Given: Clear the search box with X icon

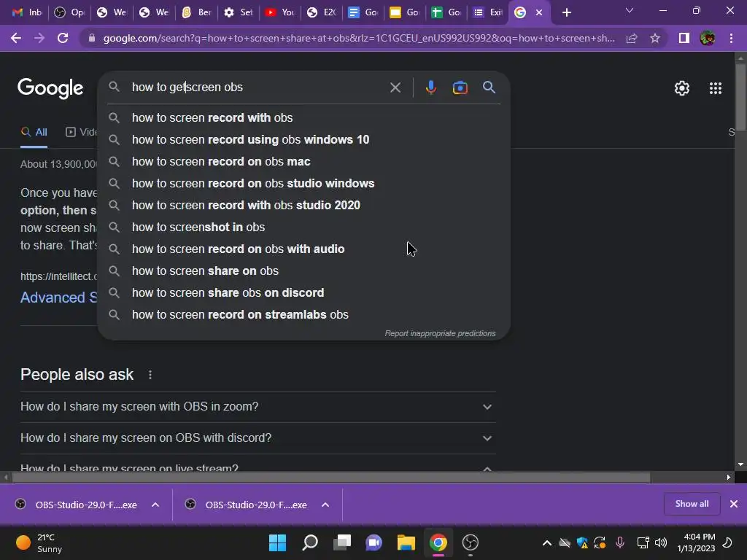Looking at the screenshot, I should [x=395, y=87].
